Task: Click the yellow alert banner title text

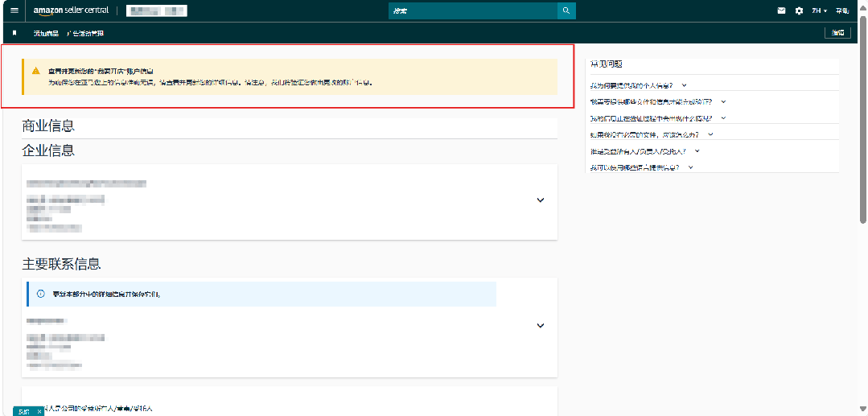Action: pyautogui.click(x=101, y=71)
